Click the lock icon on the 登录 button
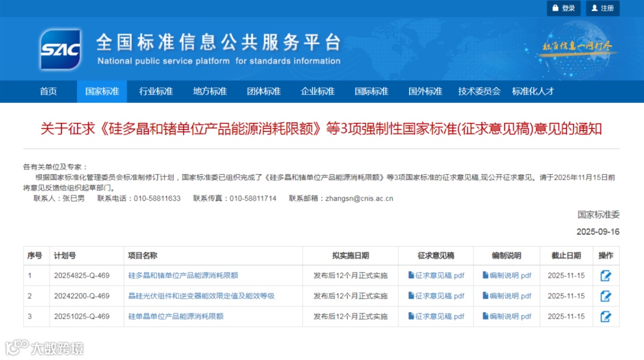Image resolution: width=644 pixels, height=360 pixels. click(556, 8)
